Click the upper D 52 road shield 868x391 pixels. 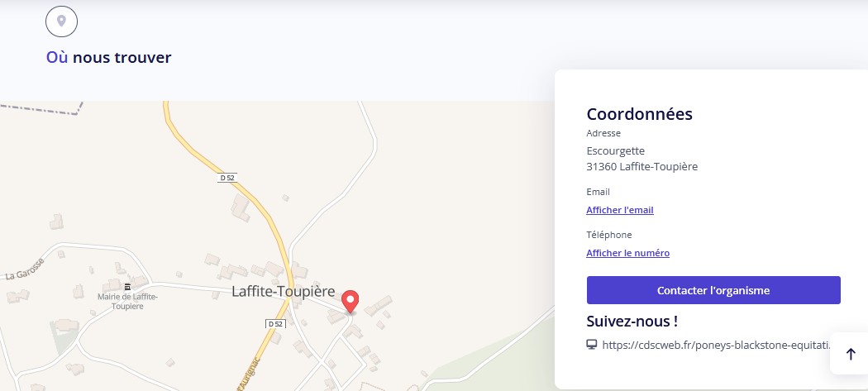(227, 178)
